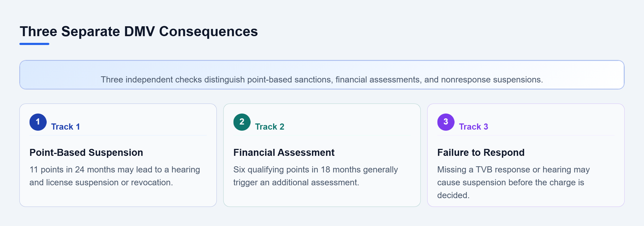Click the blue underline beneath the title

(x=34, y=44)
